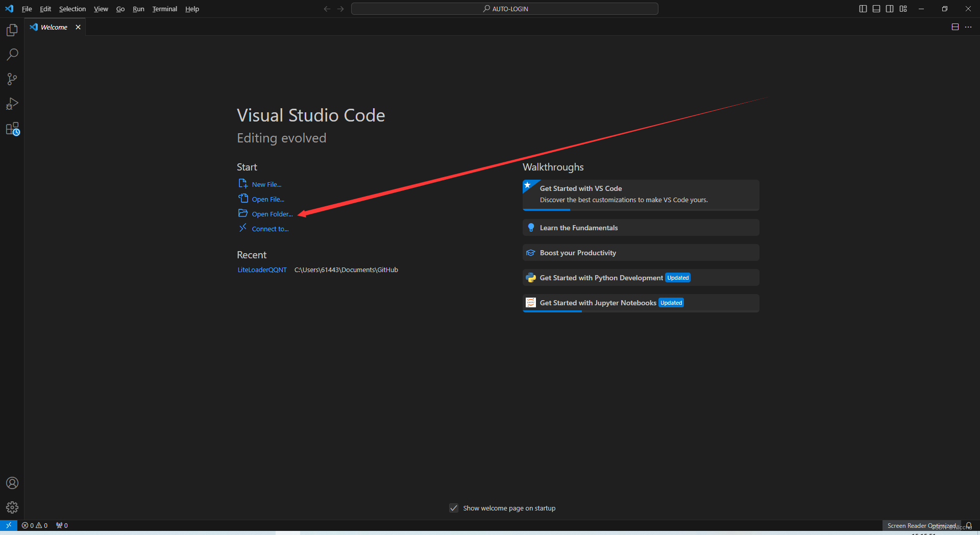Open the File menu
Screen dimensions: 980x535
tap(27, 9)
